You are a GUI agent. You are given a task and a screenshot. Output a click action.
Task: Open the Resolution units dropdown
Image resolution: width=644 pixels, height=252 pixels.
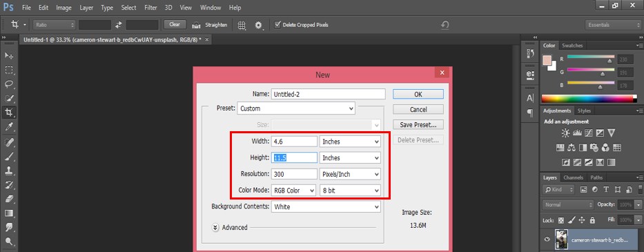(x=350, y=174)
